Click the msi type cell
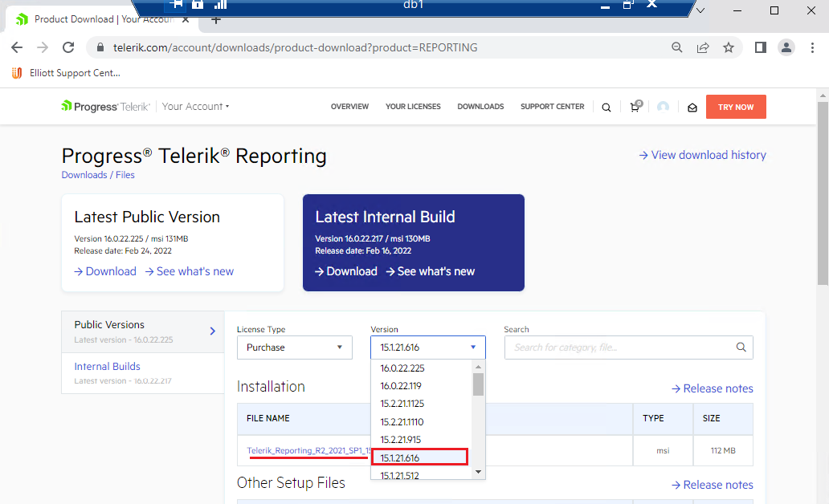The height and width of the screenshot is (504, 829). point(663,451)
